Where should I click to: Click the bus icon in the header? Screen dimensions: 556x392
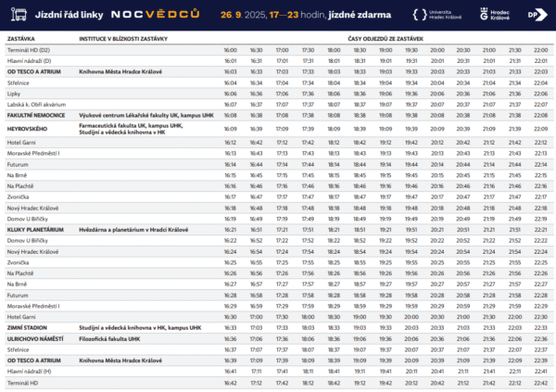pos(19,15)
